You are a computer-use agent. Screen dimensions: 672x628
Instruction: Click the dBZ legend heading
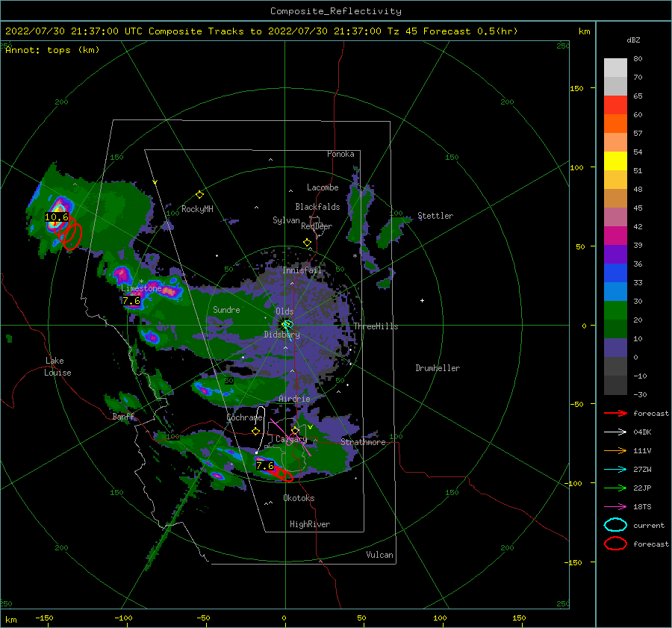(x=633, y=40)
